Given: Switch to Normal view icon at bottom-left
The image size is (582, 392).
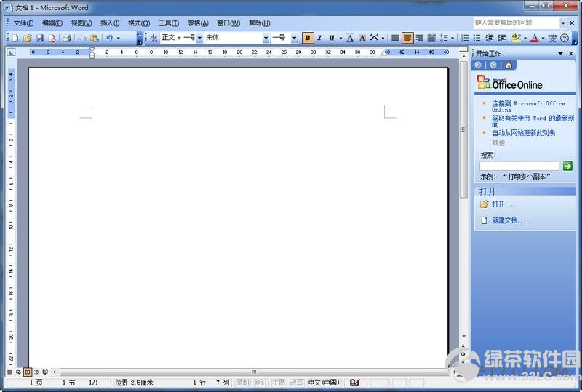Looking at the screenshot, I should 9,372.
